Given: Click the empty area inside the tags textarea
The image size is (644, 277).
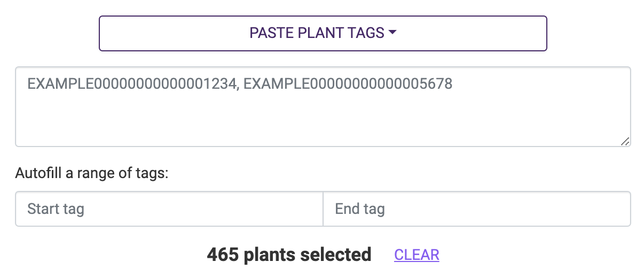Looking at the screenshot, I should click(323, 120).
